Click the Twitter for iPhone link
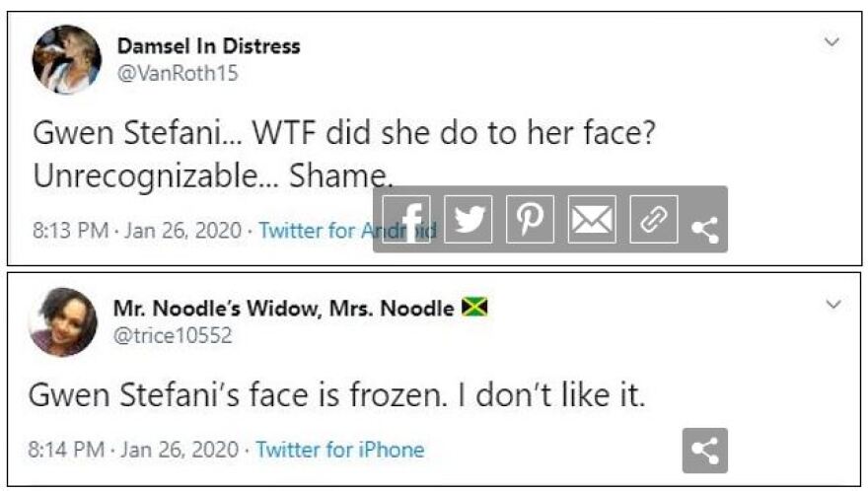Image resolution: width=868 pixels, height=491 pixels. (x=339, y=451)
